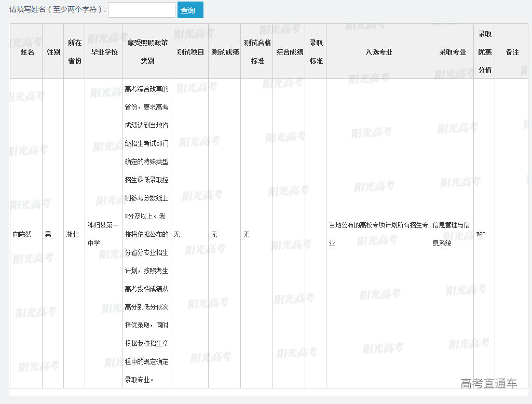Click the 湖北 province cell
This screenshot has height=404, width=532.
click(73, 235)
